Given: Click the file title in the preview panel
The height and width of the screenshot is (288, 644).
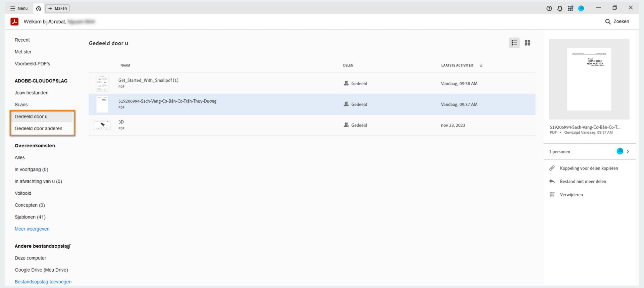Looking at the screenshot, I should tap(585, 127).
